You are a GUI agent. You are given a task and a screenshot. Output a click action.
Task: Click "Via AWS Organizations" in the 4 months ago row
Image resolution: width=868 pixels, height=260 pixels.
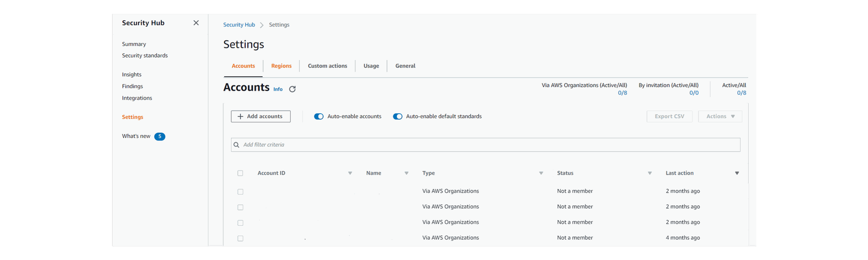tap(450, 238)
